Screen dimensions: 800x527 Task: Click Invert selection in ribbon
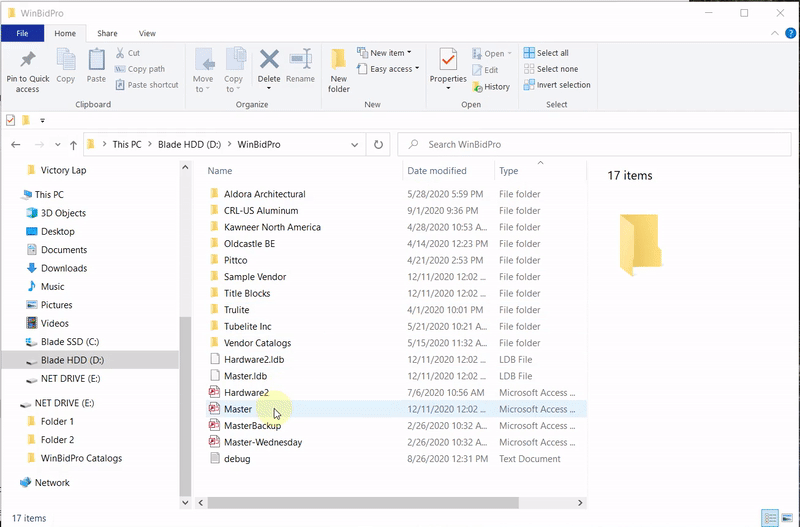pyautogui.click(x=557, y=85)
